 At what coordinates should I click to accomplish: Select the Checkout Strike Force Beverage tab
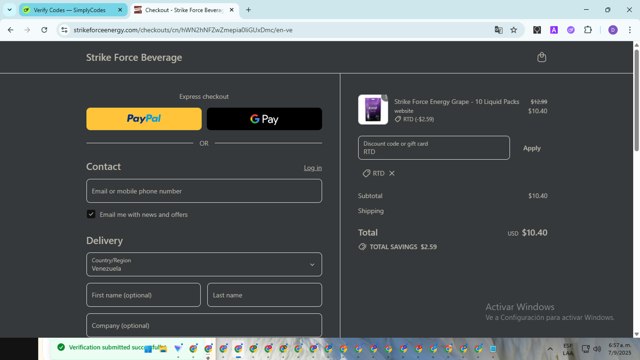click(x=184, y=10)
